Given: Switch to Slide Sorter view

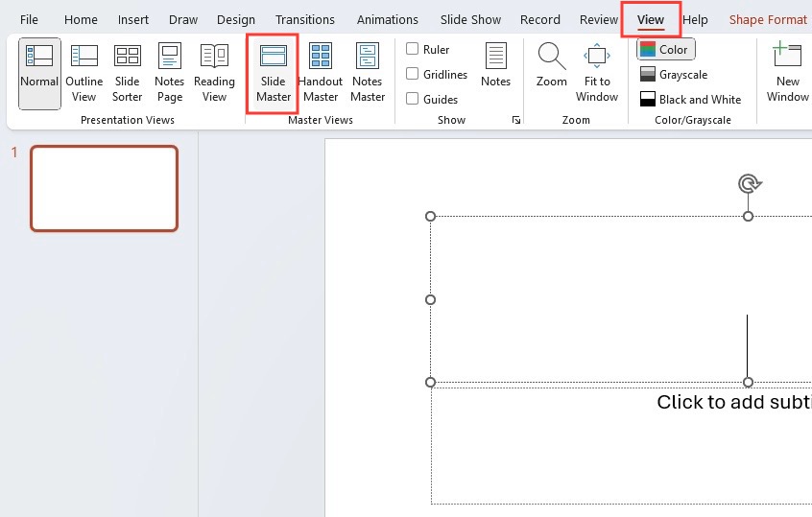Looking at the screenshot, I should (127, 74).
